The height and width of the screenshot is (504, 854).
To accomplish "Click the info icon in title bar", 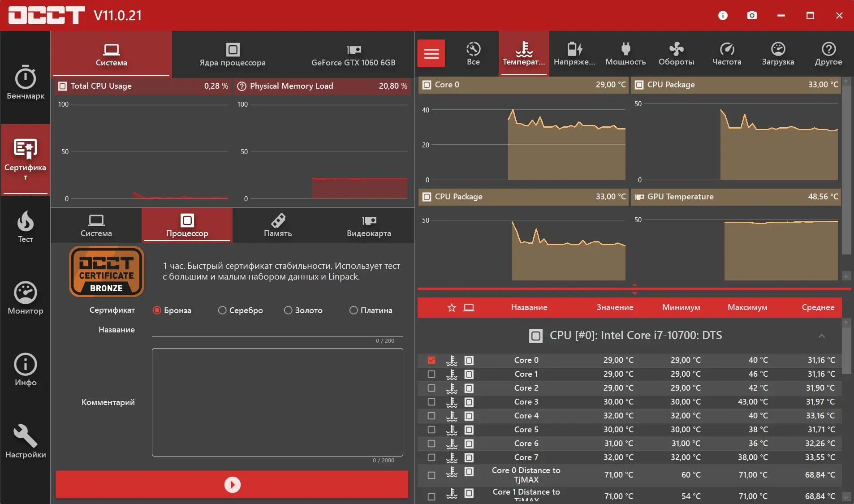I will [x=723, y=16].
